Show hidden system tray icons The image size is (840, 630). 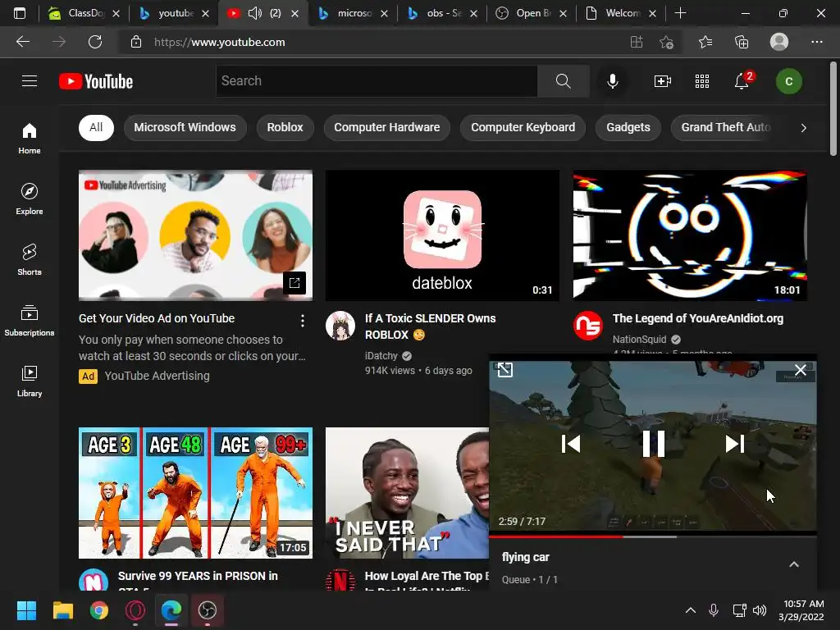pyautogui.click(x=691, y=610)
